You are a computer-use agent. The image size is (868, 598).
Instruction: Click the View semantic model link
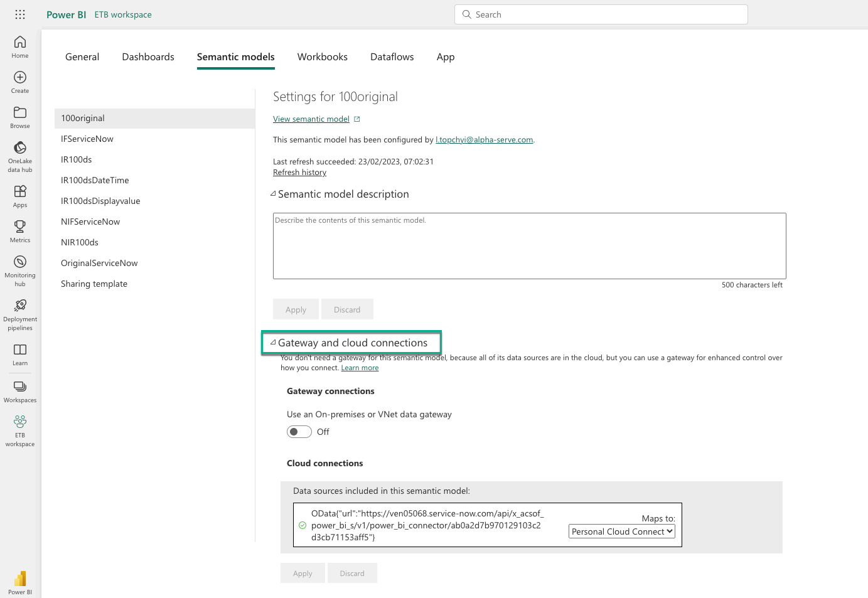click(x=311, y=119)
